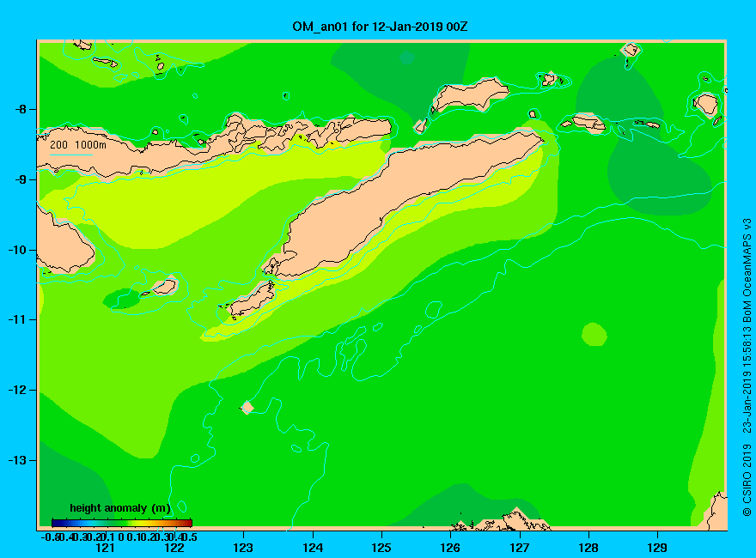The image size is (756, 558).
Task: Click longitude label 127
Action: [519, 548]
